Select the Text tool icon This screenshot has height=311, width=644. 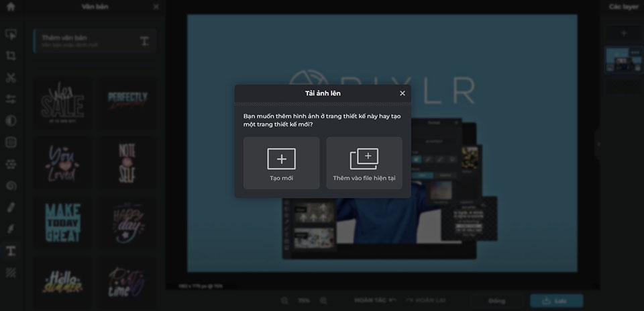[11, 251]
